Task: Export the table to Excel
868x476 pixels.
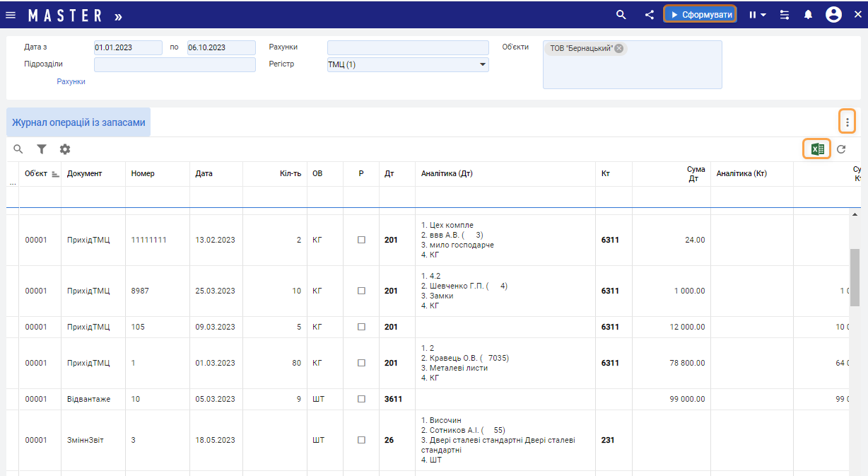Action: 817,149
